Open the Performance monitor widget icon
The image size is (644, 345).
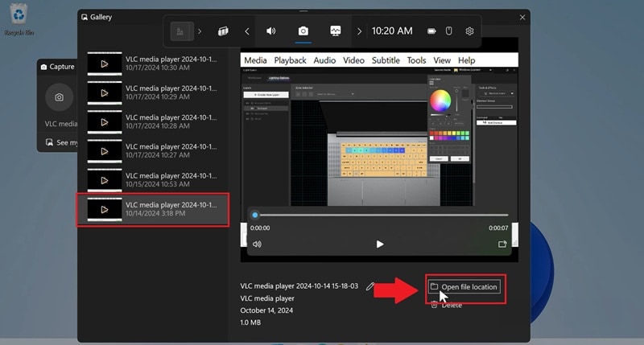click(336, 31)
